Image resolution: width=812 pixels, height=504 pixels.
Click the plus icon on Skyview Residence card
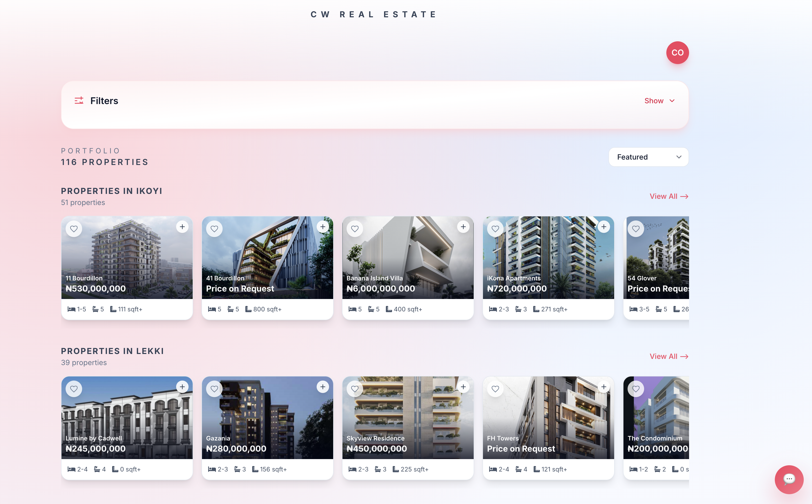pos(463,387)
